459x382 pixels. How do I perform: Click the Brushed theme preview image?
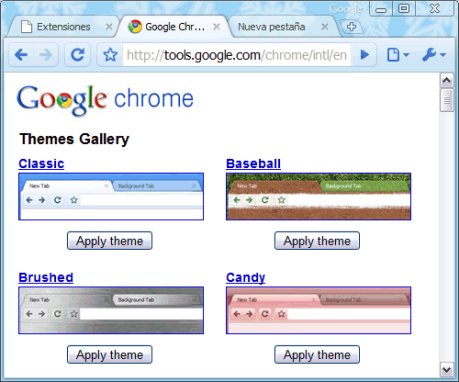point(111,310)
